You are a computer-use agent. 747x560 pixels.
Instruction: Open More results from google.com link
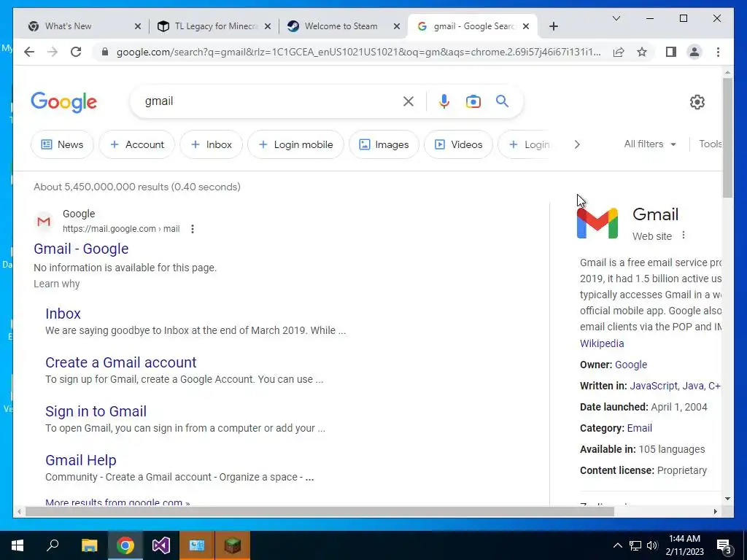coord(117,502)
